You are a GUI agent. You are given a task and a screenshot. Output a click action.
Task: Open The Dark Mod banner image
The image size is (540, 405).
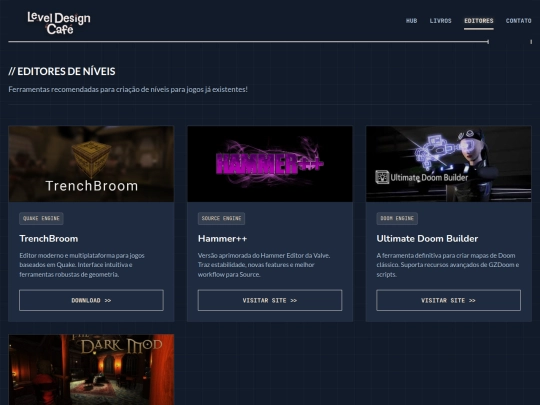(x=91, y=370)
